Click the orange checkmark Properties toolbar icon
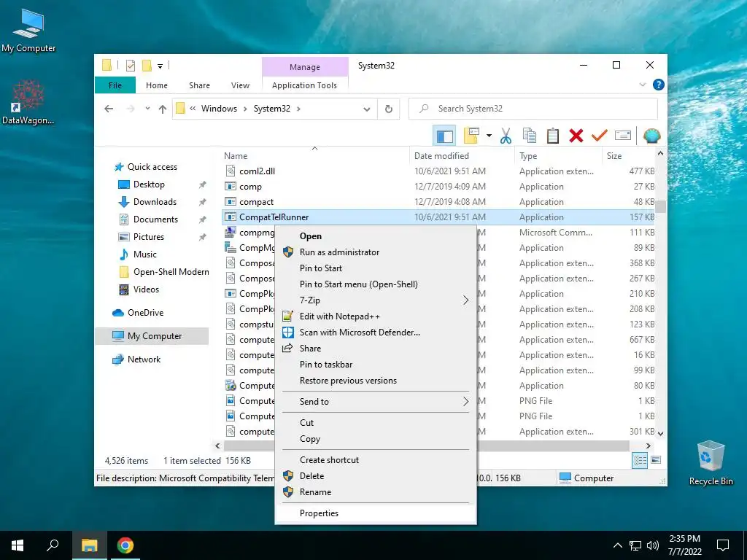 click(600, 136)
